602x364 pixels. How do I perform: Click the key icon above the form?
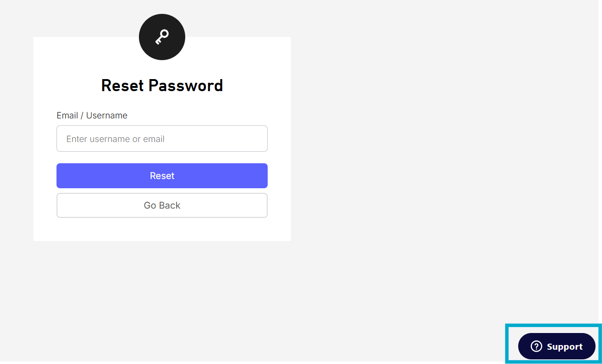162,37
